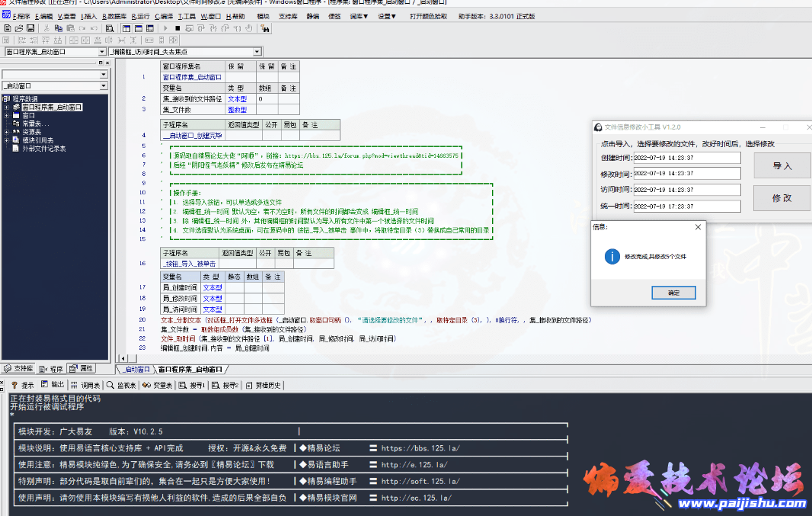Image resolution: width=812 pixels, height=516 pixels.
Task: Click the 导入 button in the tool window
Action: tap(782, 166)
